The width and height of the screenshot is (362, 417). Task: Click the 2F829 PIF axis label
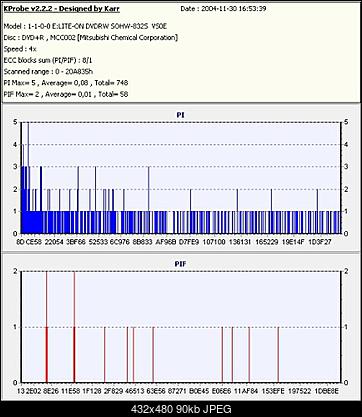click(114, 391)
